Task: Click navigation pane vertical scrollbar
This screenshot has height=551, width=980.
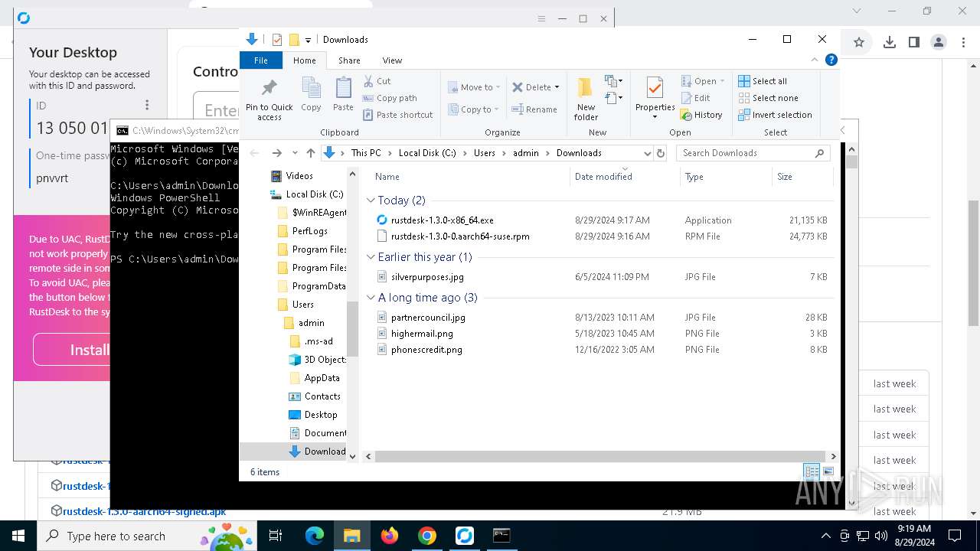Action: (352, 329)
